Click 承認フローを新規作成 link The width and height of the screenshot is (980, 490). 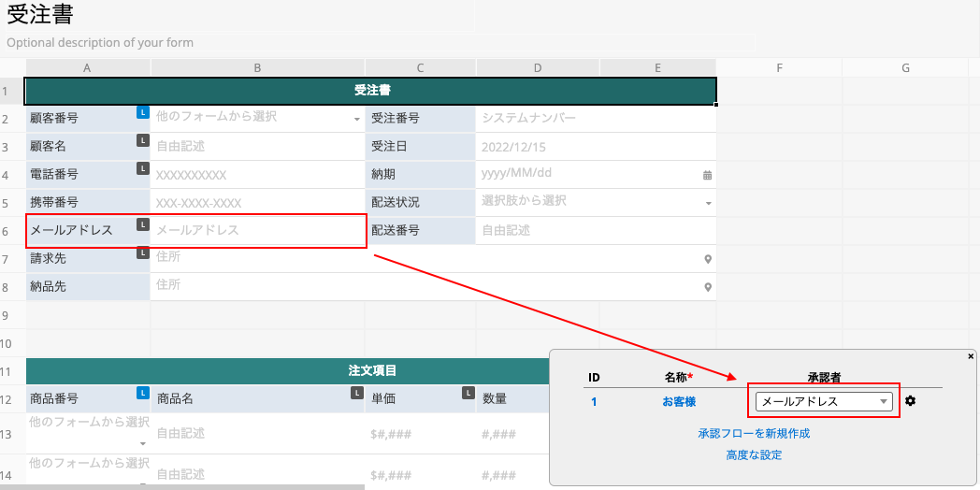tap(753, 433)
